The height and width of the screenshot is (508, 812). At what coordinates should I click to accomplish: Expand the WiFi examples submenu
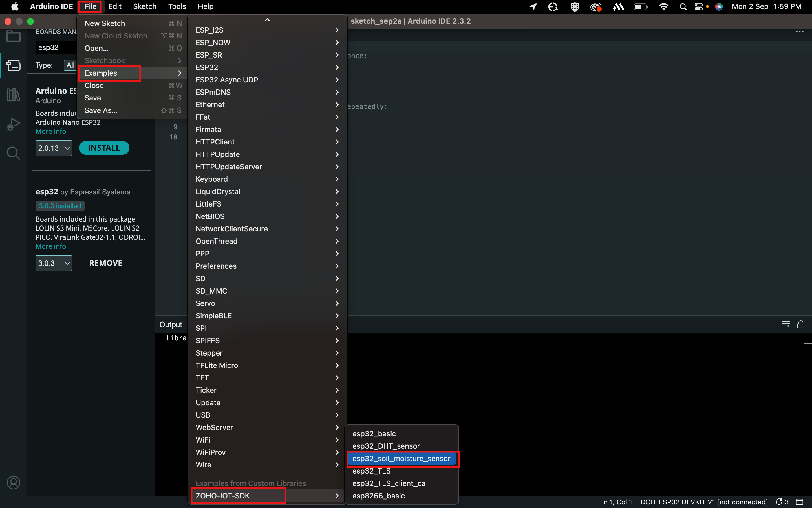tap(267, 440)
